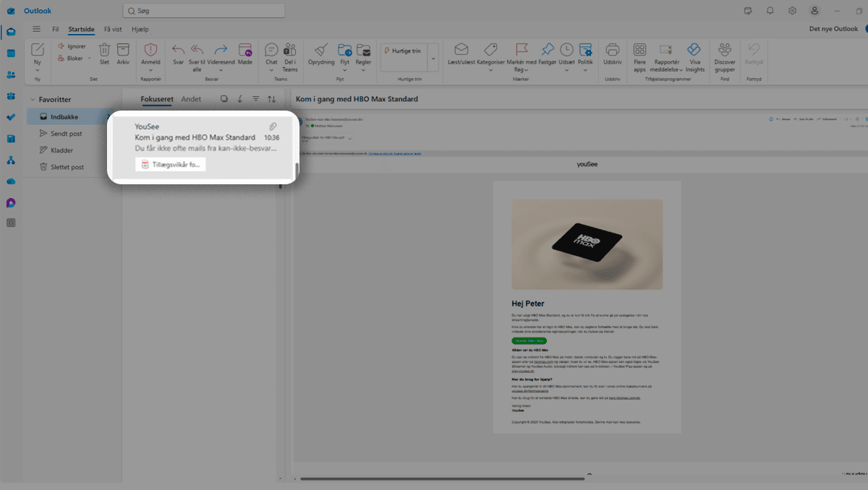Switch to the Fokuseret inbox tab
Screen dimensions: 868x490
(x=157, y=99)
